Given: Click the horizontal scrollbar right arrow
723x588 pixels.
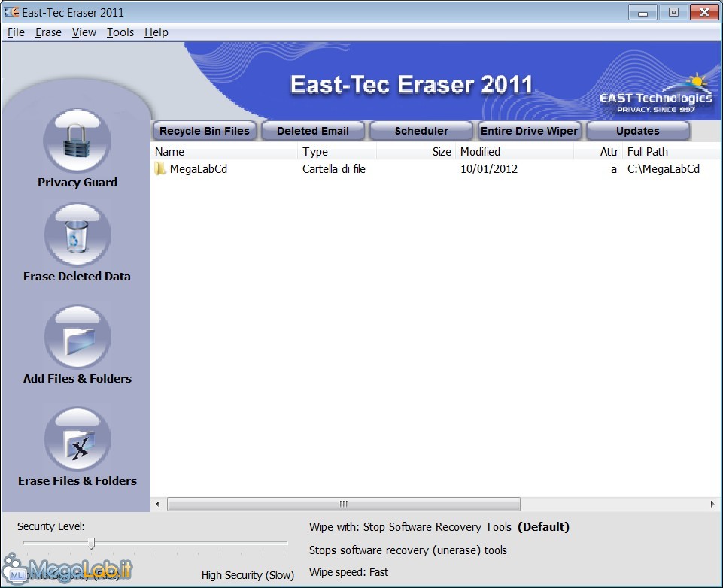Looking at the screenshot, I should [x=713, y=504].
